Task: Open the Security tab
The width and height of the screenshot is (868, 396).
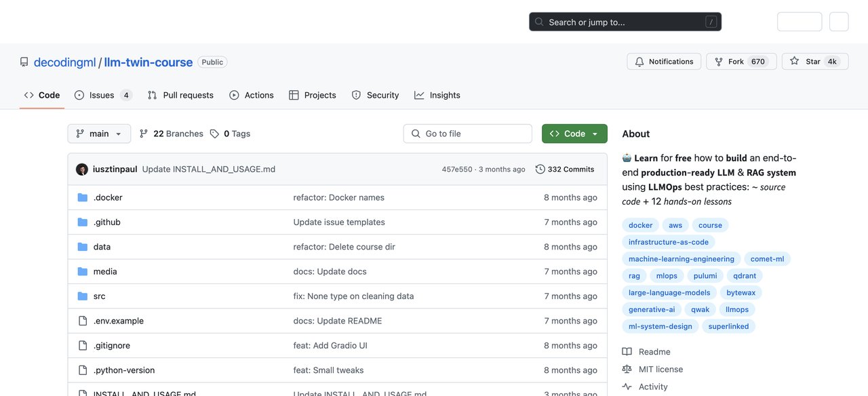Action: coord(375,95)
